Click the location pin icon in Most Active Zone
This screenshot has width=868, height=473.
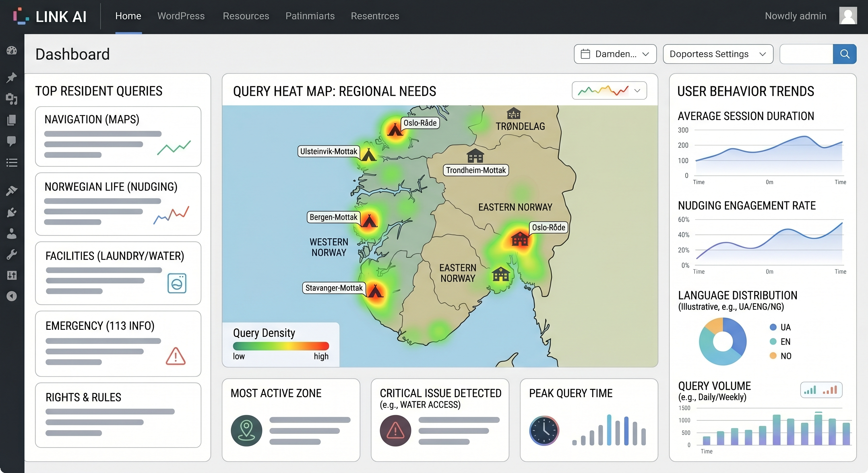pos(246,431)
